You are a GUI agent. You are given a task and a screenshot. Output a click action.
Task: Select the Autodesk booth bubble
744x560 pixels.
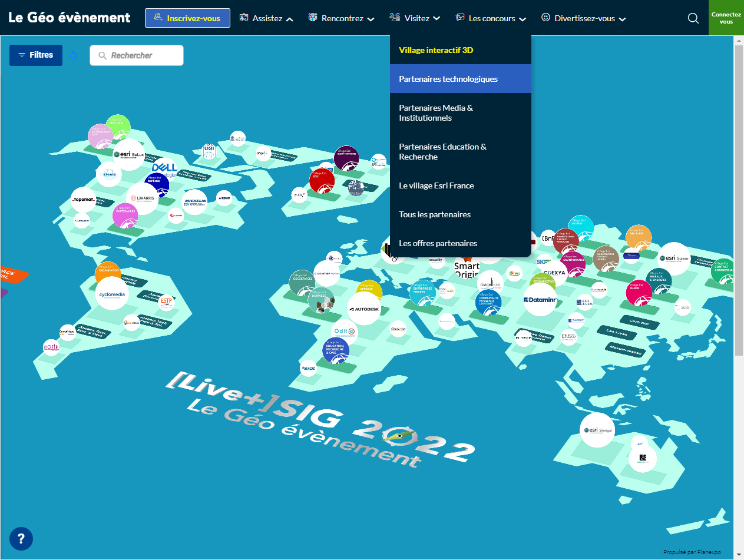[364, 309]
